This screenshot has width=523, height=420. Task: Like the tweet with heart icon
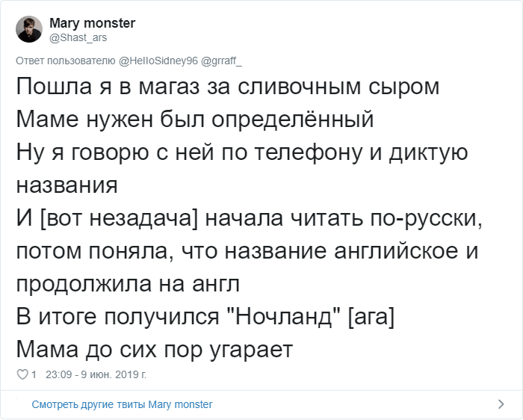coord(22,374)
